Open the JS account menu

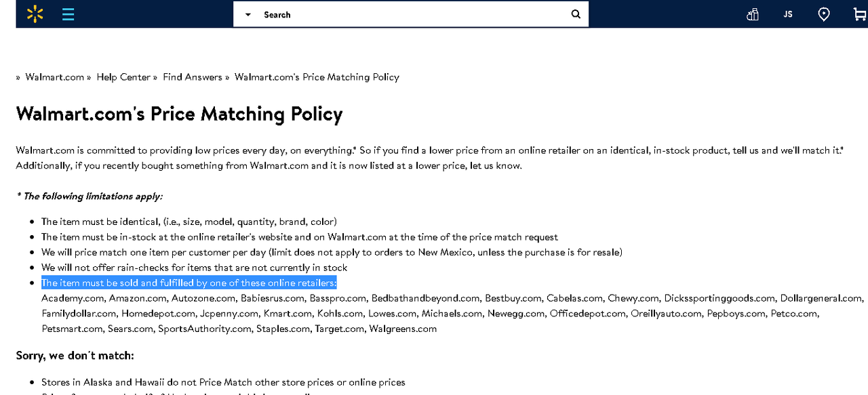tap(788, 14)
